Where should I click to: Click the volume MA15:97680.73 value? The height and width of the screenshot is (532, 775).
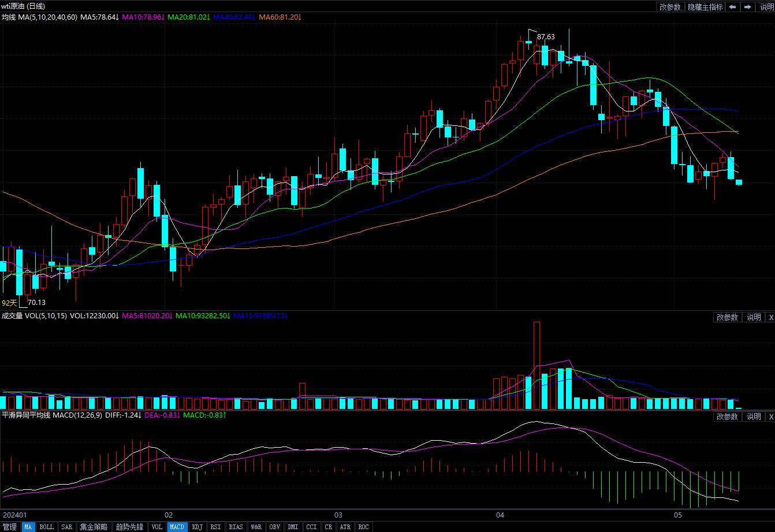[x=260, y=316]
